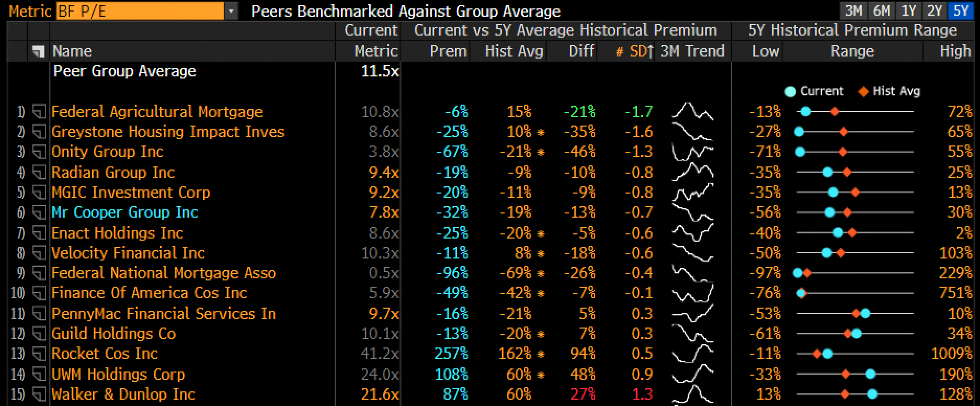The image size is (980, 406).
Task: Sort by the Diff column header
Action: (x=582, y=51)
